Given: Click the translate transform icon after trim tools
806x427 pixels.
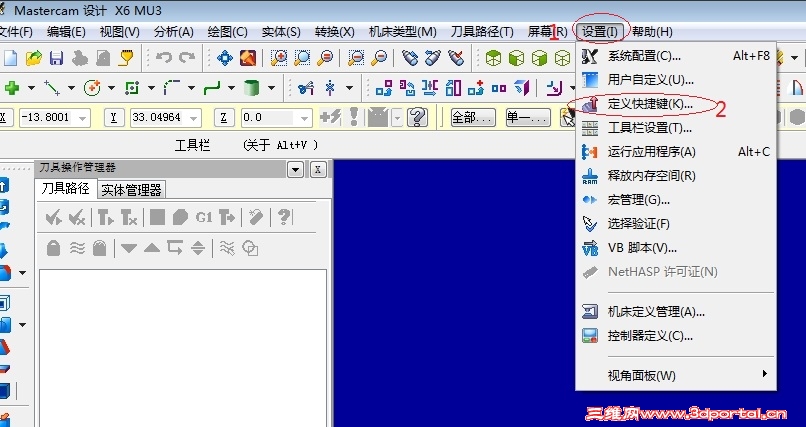Looking at the screenshot, I should tap(383, 88).
